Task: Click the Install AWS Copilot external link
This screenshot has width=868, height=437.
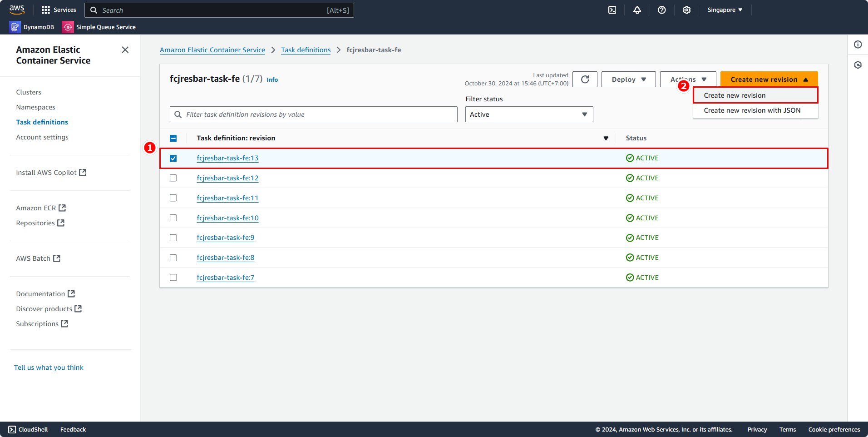Action: (x=51, y=173)
